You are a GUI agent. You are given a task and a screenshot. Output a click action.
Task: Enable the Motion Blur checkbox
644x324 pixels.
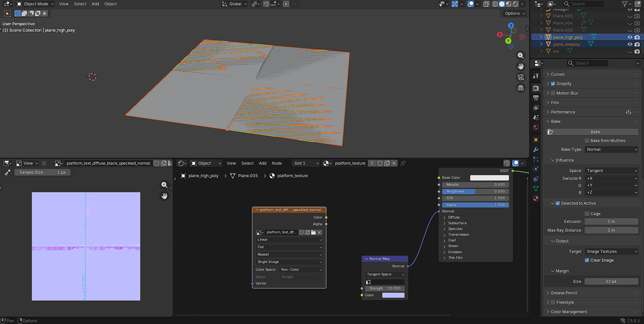point(553,93)
